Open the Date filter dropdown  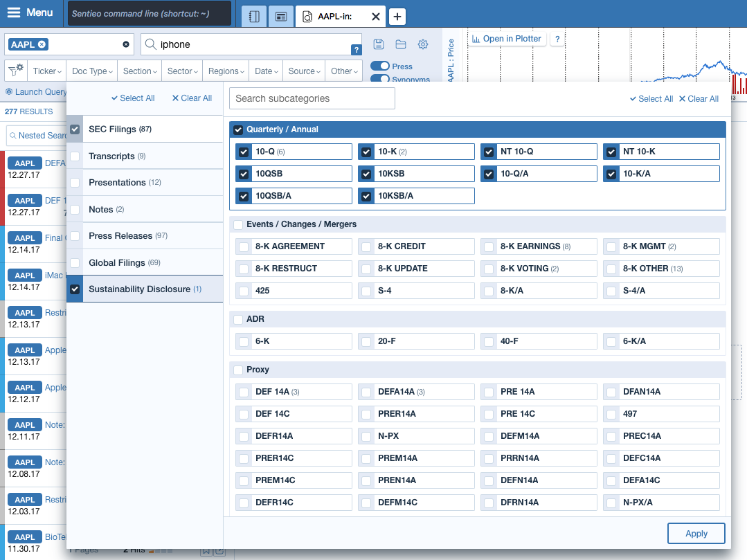[266, 71]
